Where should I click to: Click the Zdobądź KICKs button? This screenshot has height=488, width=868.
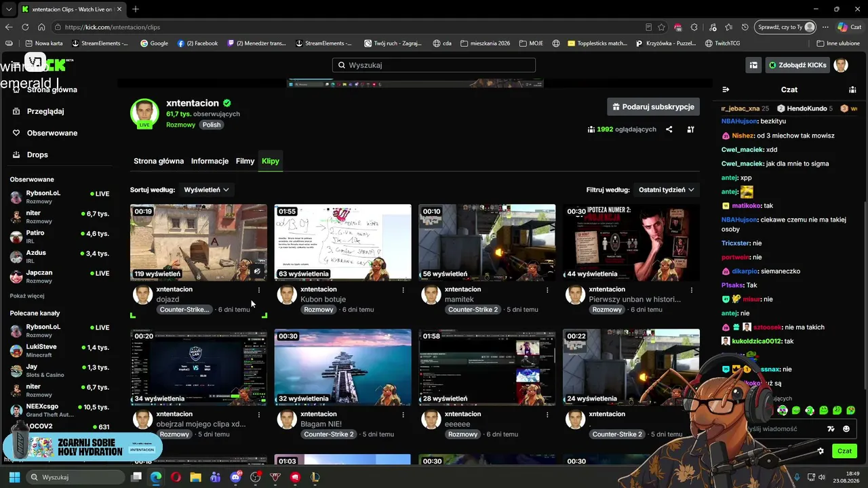797,65
